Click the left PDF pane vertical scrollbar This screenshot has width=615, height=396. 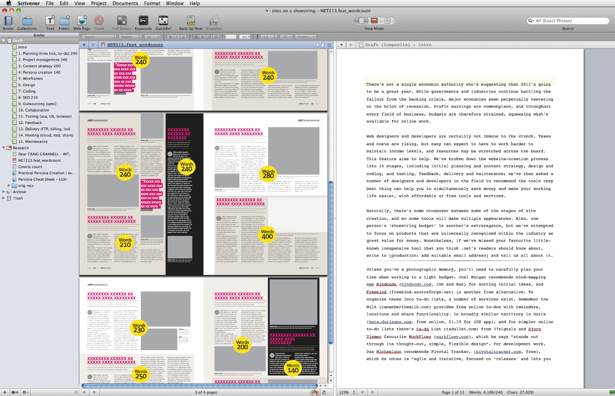330,262
